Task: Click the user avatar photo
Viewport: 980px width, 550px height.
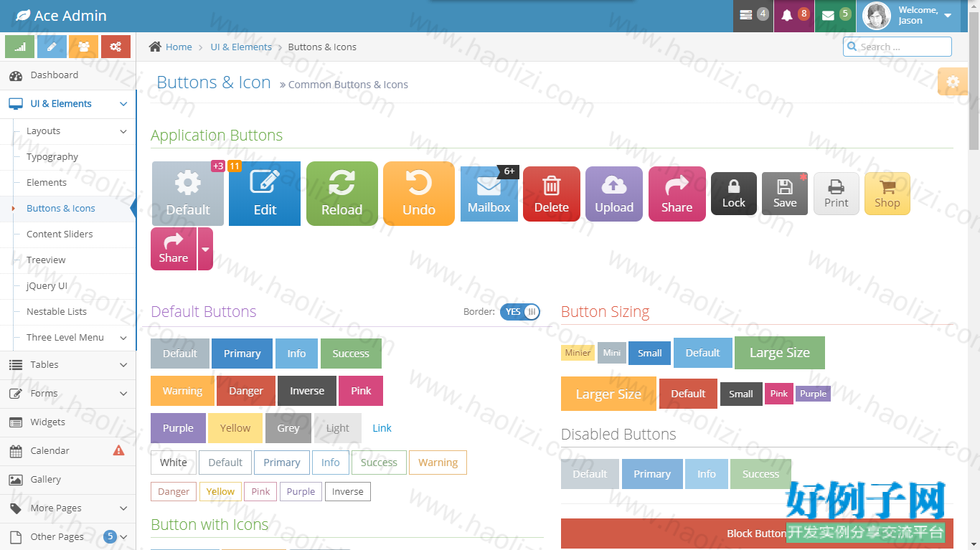Action: (877, 16)
